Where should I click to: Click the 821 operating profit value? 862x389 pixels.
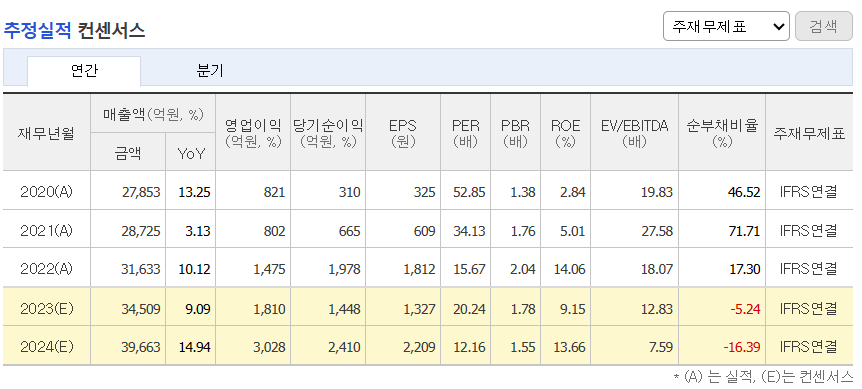click(275, 192)
